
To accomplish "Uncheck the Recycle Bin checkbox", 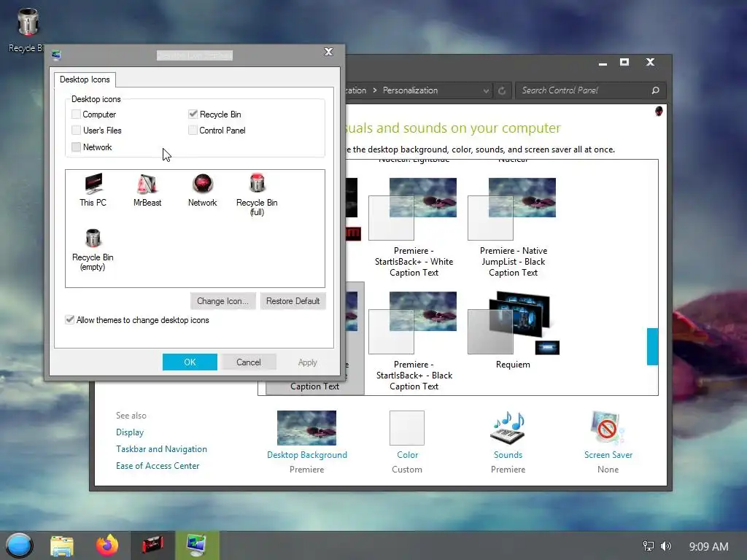I will (193, 114).
